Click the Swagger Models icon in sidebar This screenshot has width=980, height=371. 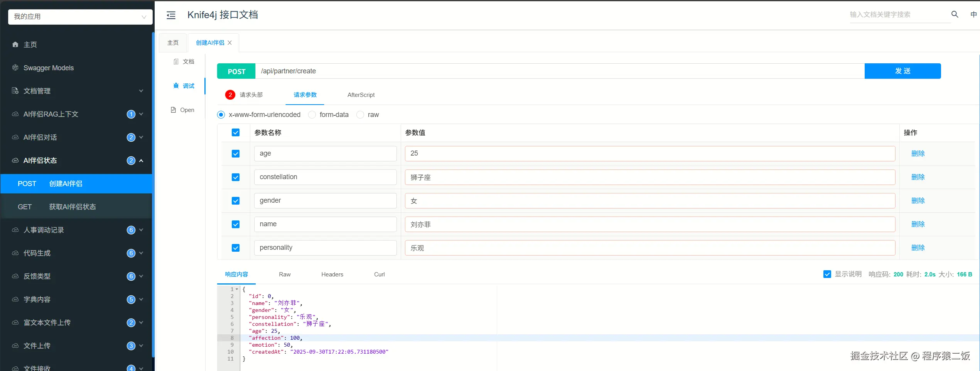[15, 68]
